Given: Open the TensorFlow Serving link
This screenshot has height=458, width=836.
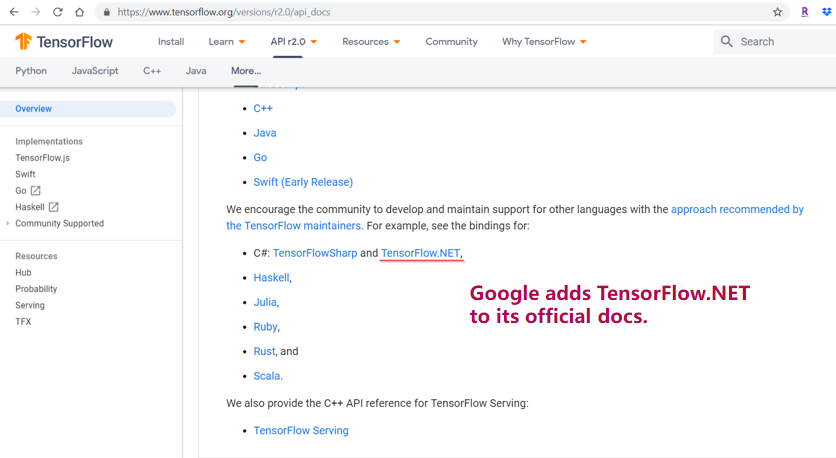Looking at the screenshot, I should 301,430.
